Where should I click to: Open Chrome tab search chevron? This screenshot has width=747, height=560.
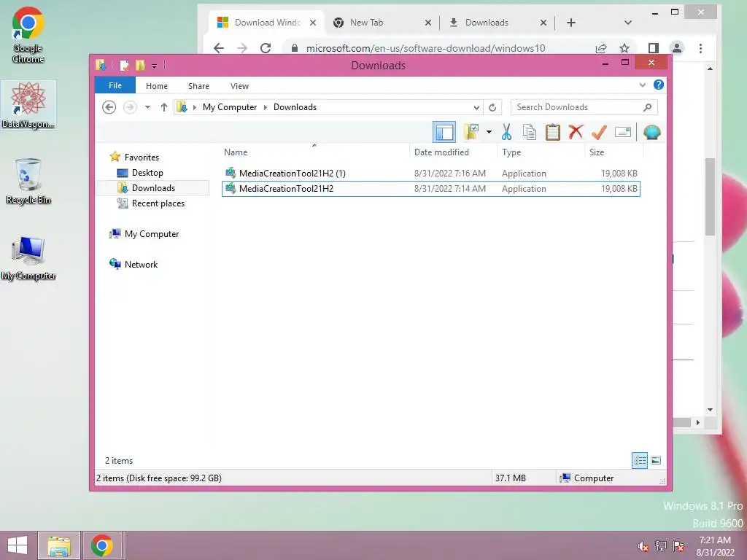(x=628, y=23)
